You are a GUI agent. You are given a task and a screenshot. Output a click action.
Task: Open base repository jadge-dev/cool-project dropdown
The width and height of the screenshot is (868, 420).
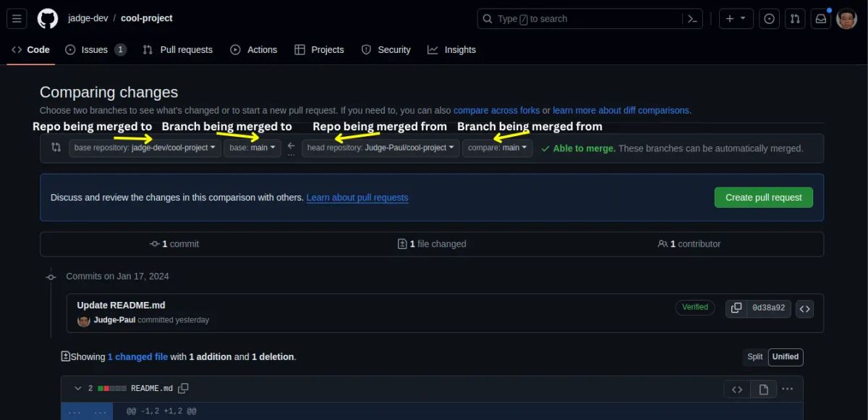click(x=145, y=148)
